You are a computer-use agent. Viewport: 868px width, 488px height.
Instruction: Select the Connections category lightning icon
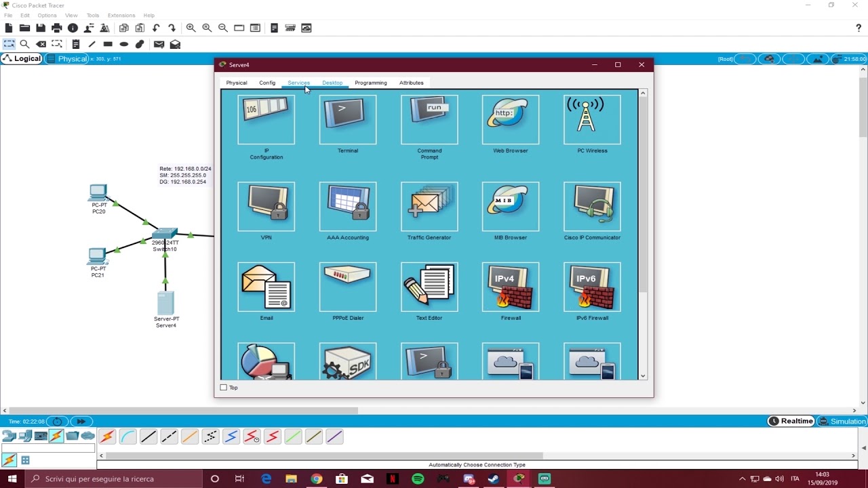tap(56, 436)
